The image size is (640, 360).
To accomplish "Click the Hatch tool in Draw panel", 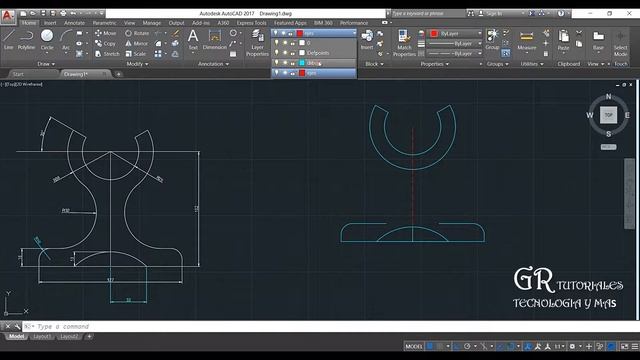I will (79, 53).
